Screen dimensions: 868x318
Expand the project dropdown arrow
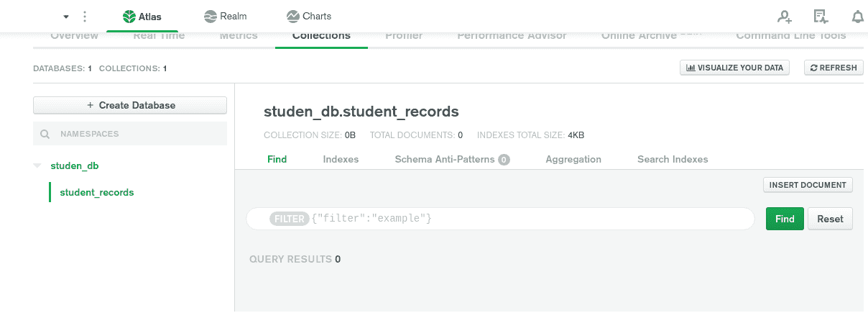coord(66,17)
